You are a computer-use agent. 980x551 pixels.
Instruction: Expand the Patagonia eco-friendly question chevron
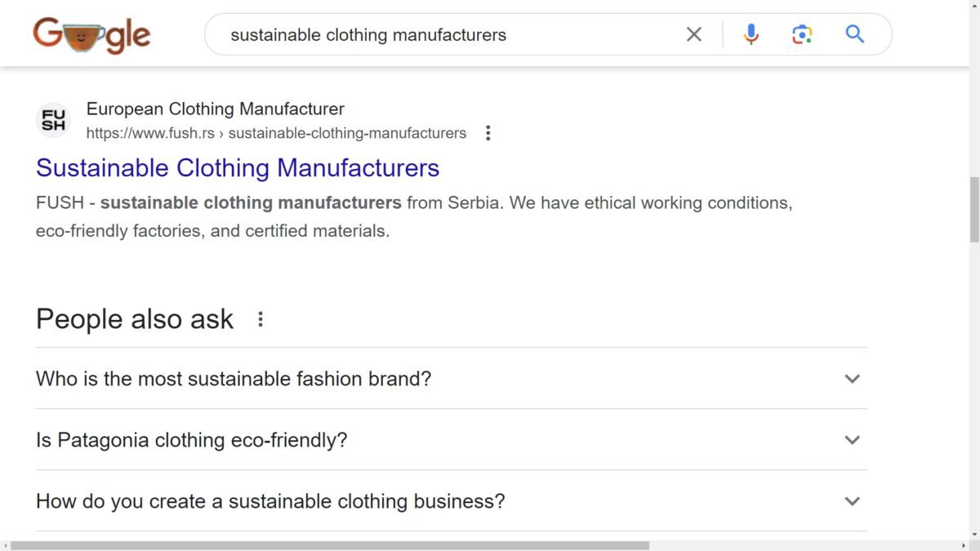coord(852,440)
